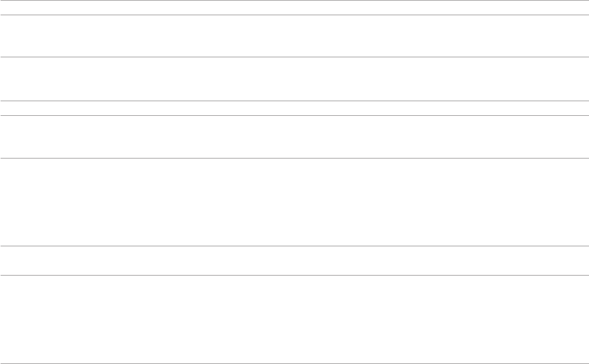This screenshot has width=589, height=364.
Task: Click the third empty row from the top
Action: [294, 79]
